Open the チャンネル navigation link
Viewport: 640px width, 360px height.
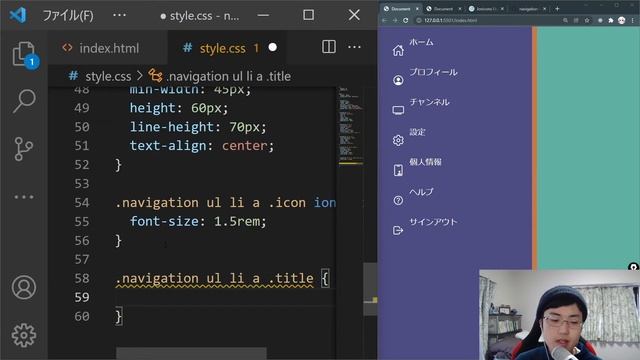tap(429, 102)
